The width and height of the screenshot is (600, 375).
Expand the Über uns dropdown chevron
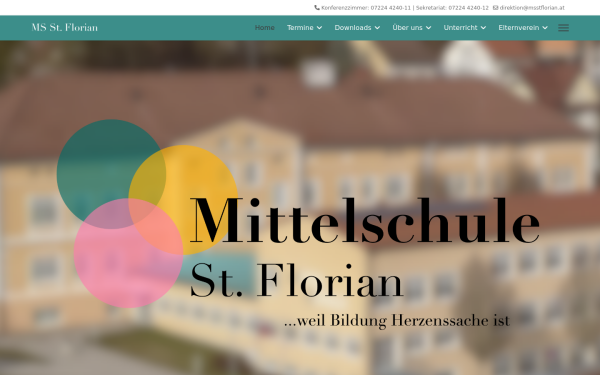[429, 28]
